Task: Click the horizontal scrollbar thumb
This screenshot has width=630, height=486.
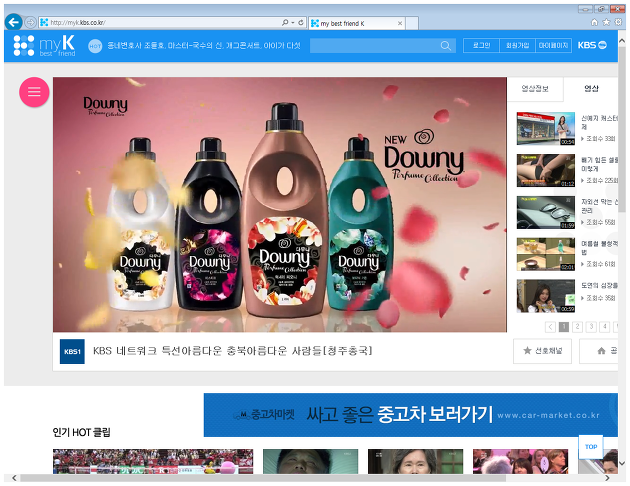Action: tap(263, 478)
